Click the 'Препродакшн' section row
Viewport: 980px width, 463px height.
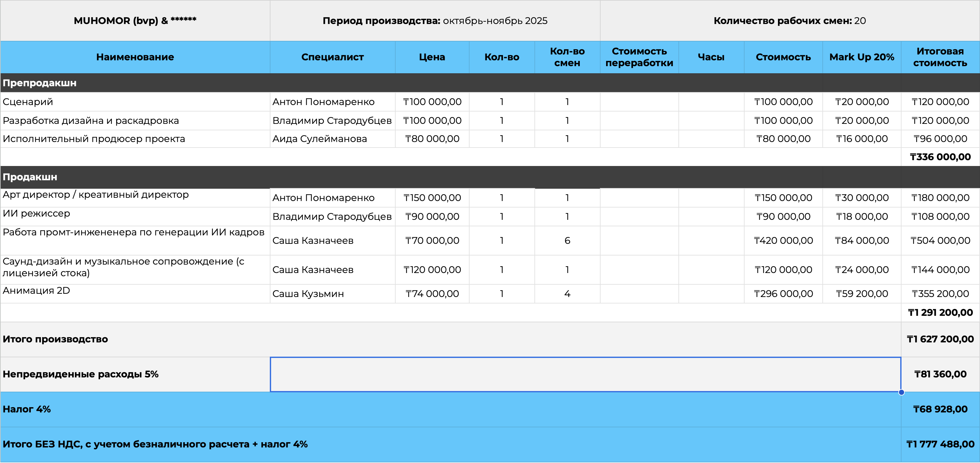pos(40,83)
